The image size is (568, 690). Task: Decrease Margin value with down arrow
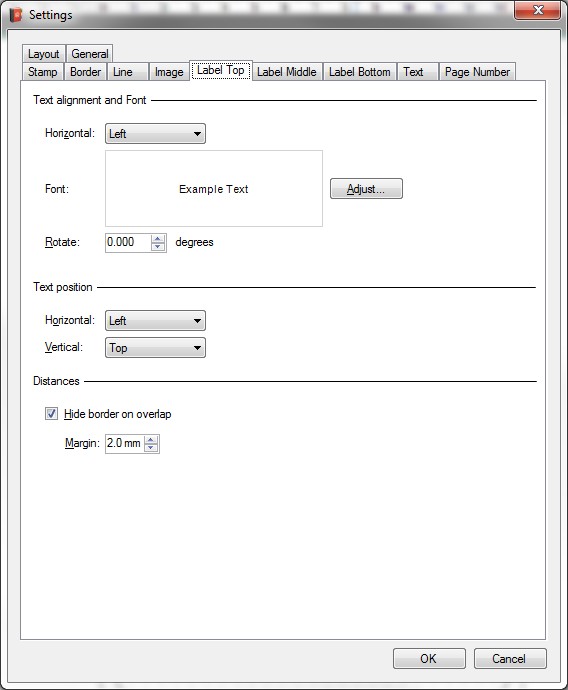[151, 448]
